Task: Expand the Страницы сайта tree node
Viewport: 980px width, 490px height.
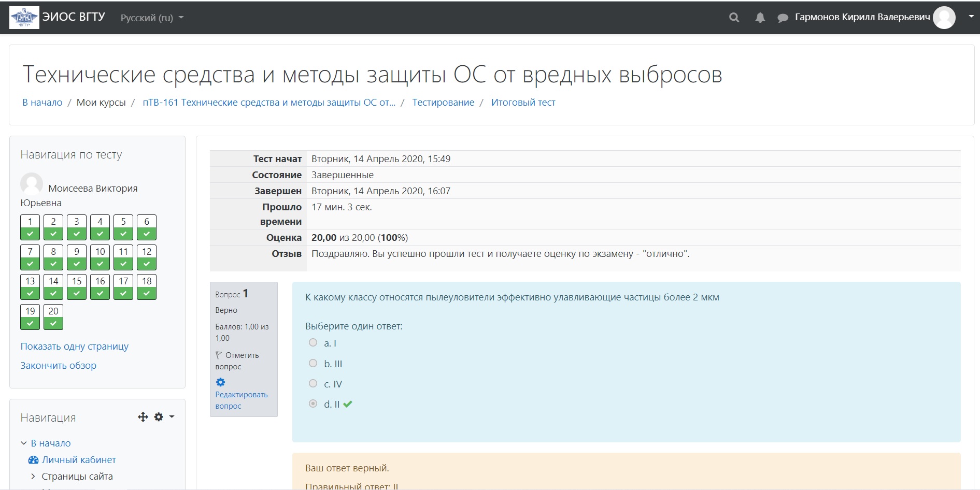Action: point(34,477)
